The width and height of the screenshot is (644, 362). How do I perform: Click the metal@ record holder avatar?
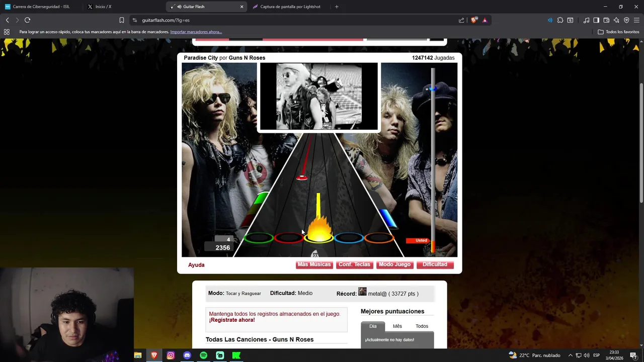(x=362, y=292)
